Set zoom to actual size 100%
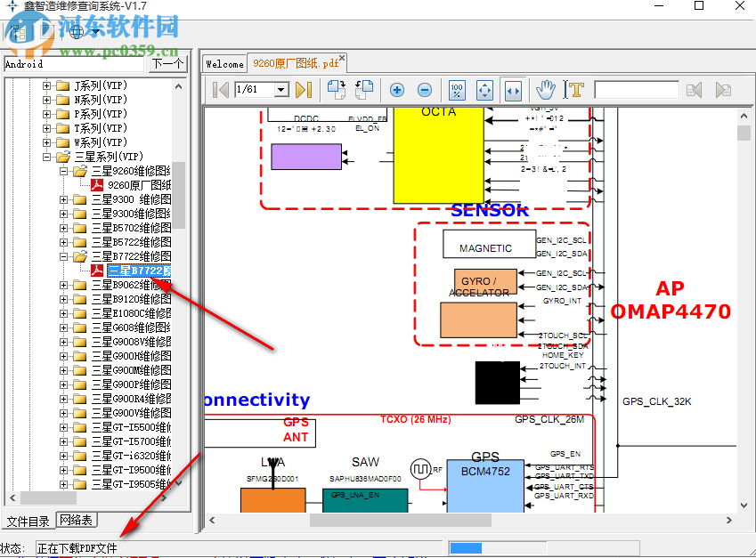 457,90
